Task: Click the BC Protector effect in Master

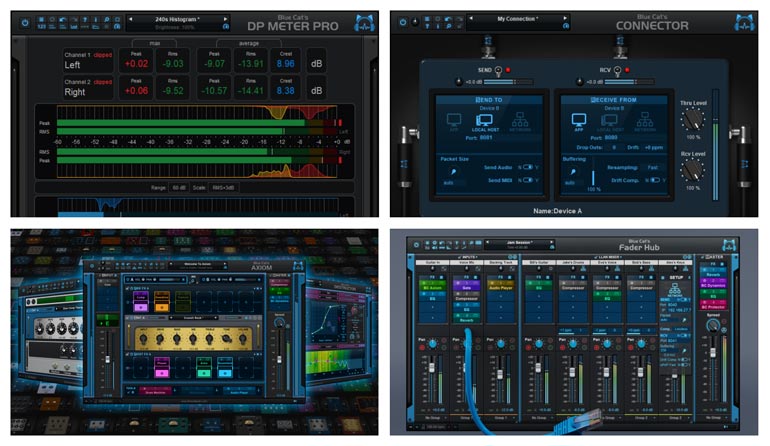Action: 713,307
